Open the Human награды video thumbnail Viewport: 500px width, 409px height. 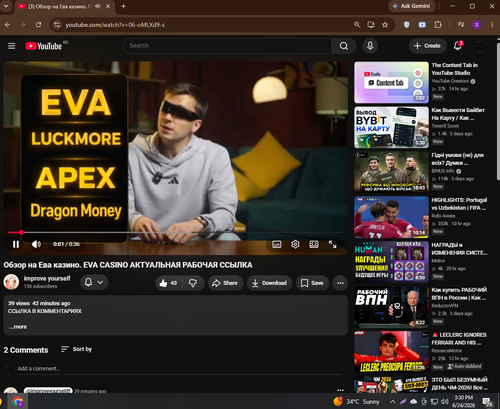pyautogui.click(x=391, y=262)
